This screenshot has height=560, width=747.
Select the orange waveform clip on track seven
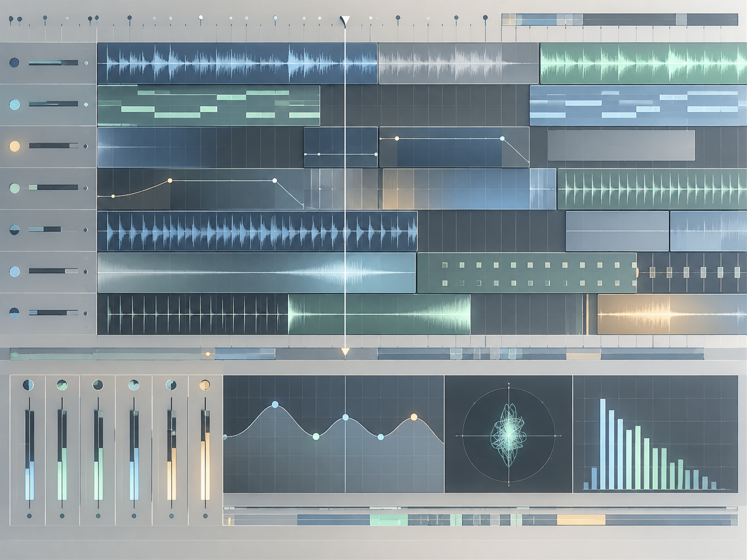[x=672, y=314]
